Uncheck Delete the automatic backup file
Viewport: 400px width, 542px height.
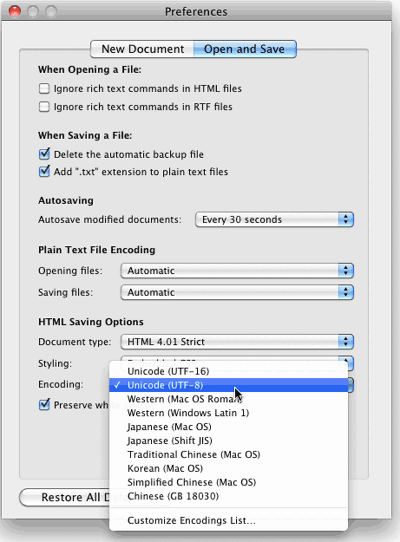pos(44,154)
